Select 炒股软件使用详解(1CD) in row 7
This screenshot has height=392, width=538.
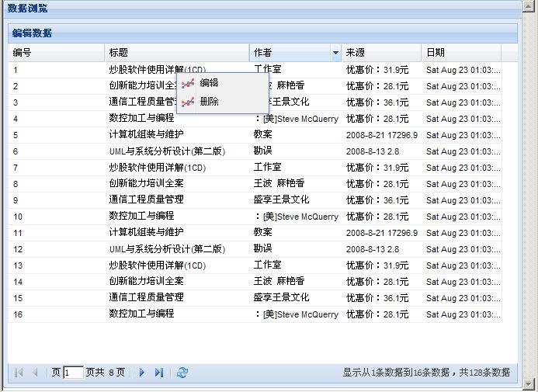point(157,168)
